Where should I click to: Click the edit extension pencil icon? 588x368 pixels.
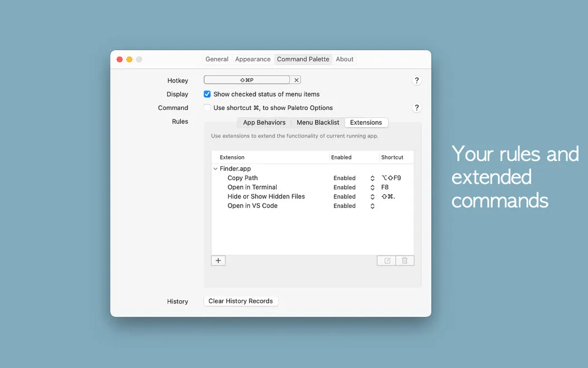click(386, 260)
